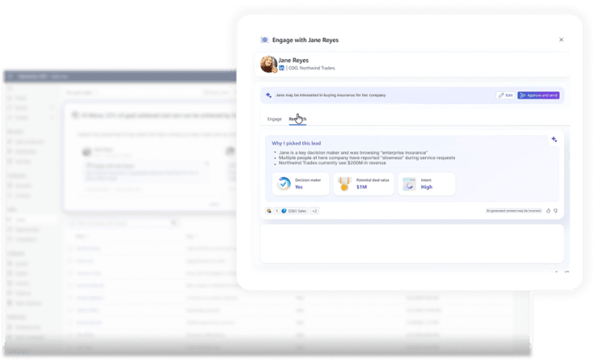Click the Intent indicator icon
This screenshot has width=598, height=364.
tap(409, 184)
